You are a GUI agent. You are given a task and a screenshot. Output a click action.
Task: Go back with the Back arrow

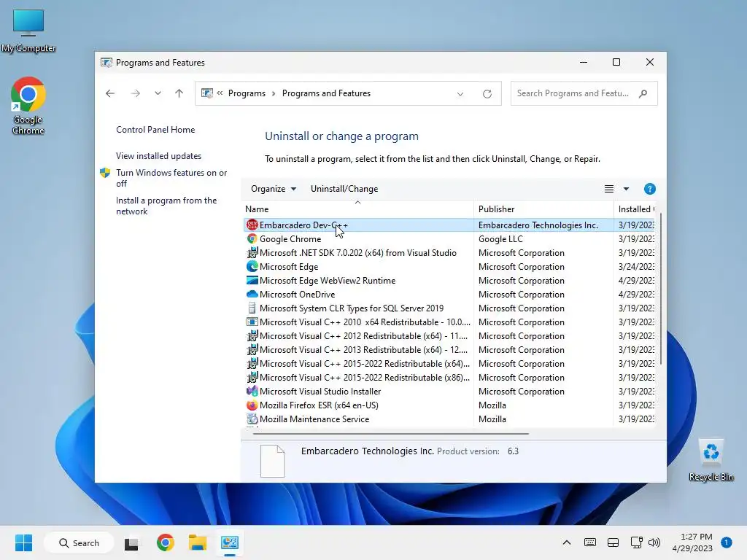(x=110, y=93)
